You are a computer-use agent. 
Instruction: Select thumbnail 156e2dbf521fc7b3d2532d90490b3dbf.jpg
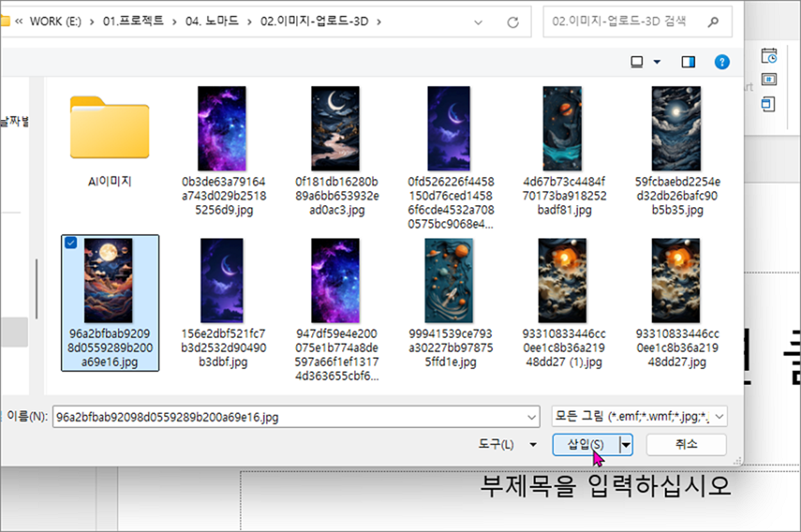[222, 280]
